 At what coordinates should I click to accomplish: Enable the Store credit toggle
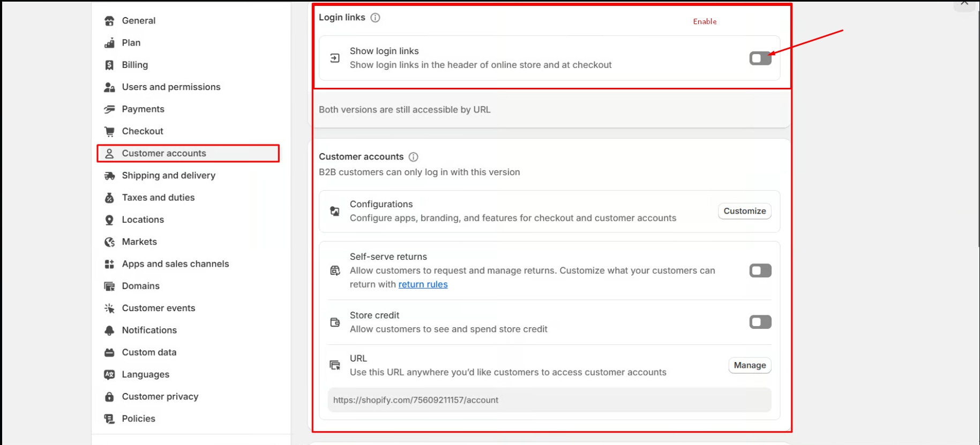[x=760, y=322]
